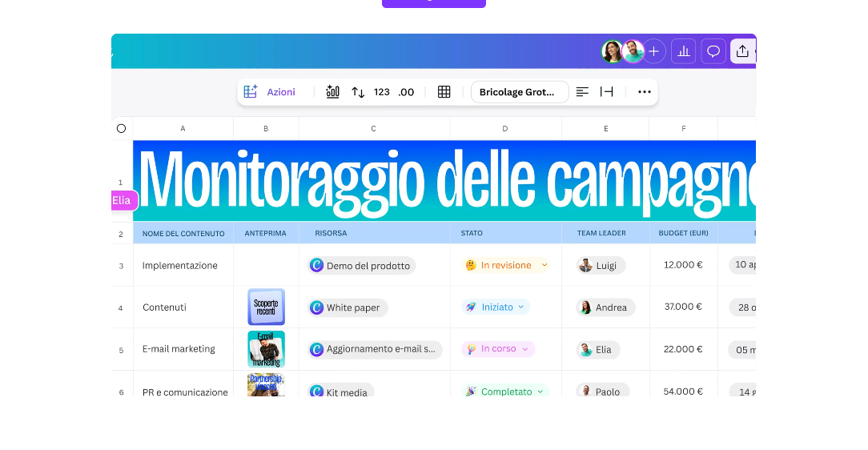Select the 'Demo del prodotto' resource chip
This screenshot has width=868, height=450.
click(x=361, y=266)
